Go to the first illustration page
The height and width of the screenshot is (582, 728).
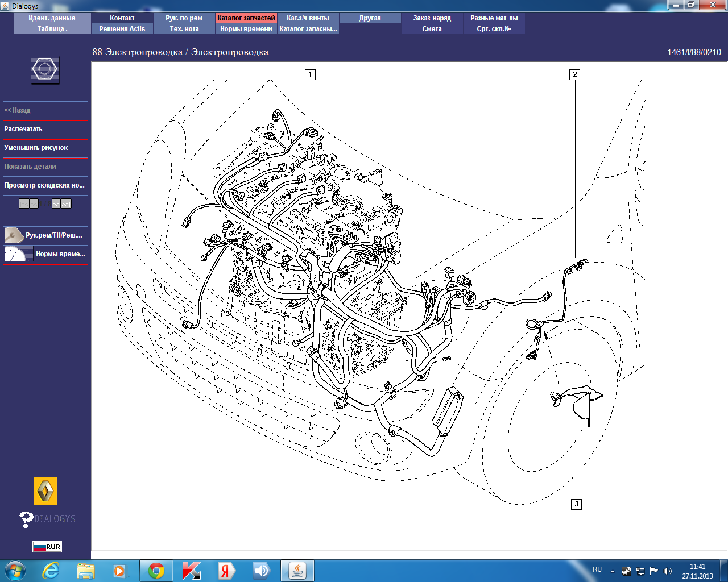pos(24,203)
